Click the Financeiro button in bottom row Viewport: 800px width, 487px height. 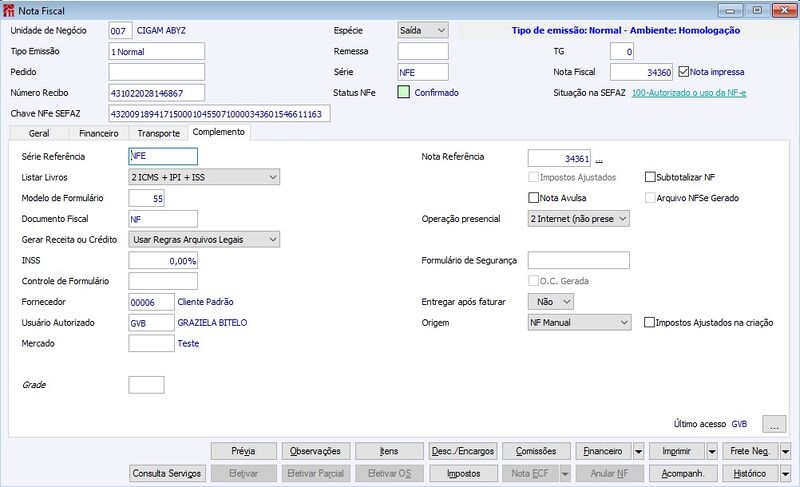click(603, 451)
